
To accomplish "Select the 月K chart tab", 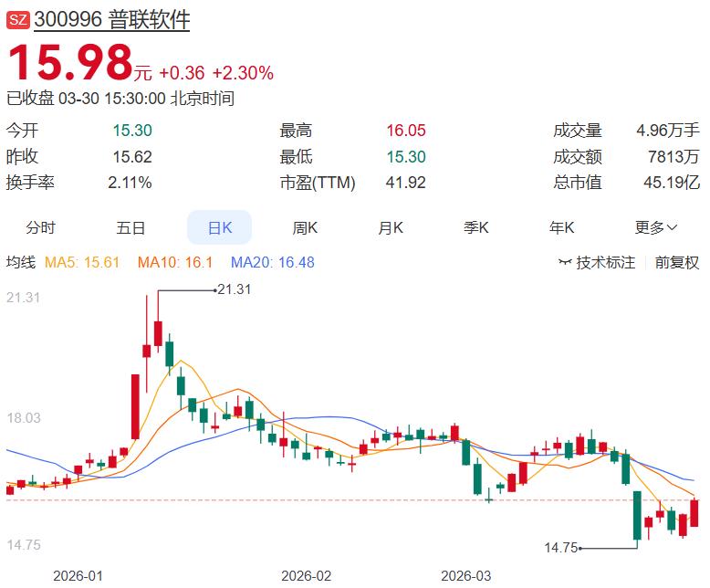I will [x=391, y=227].
